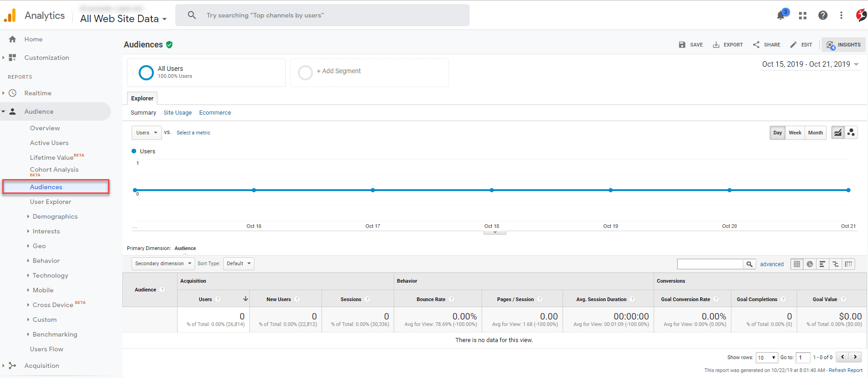
Task: Open the Users metric dropdown
Action: [147, 133]
